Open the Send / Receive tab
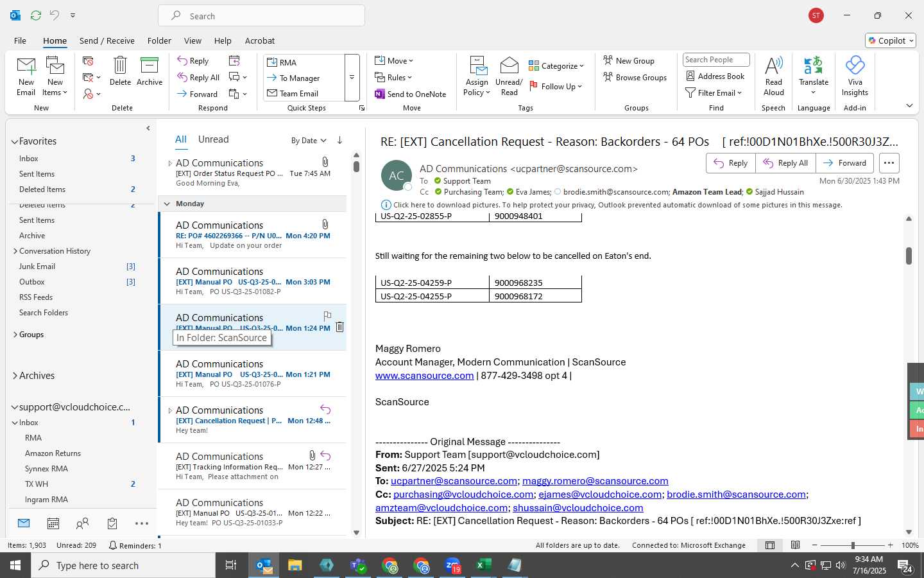 [x=107, y=40]
